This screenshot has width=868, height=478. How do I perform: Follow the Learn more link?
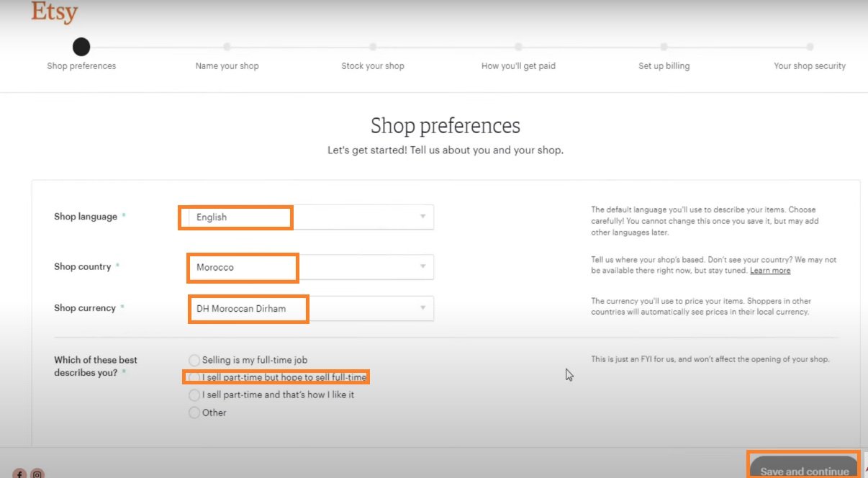[x=770, y=271]
